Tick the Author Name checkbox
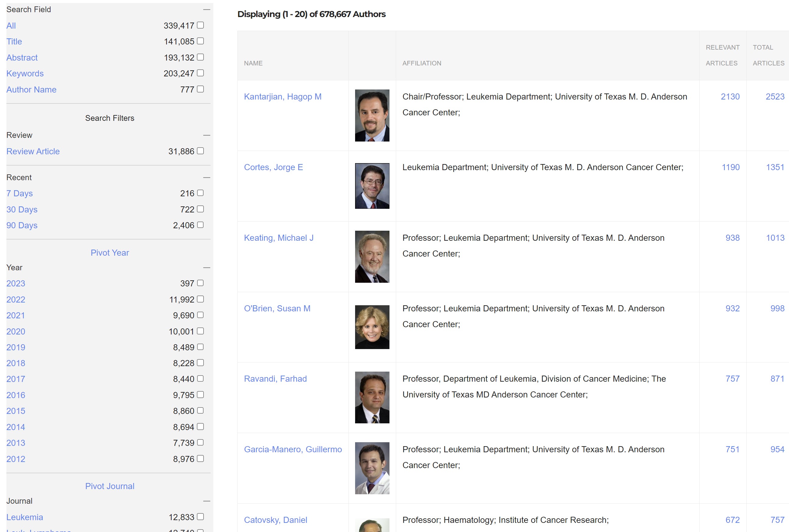The width and height of the screenshot is (789, 532). (200, 89)
